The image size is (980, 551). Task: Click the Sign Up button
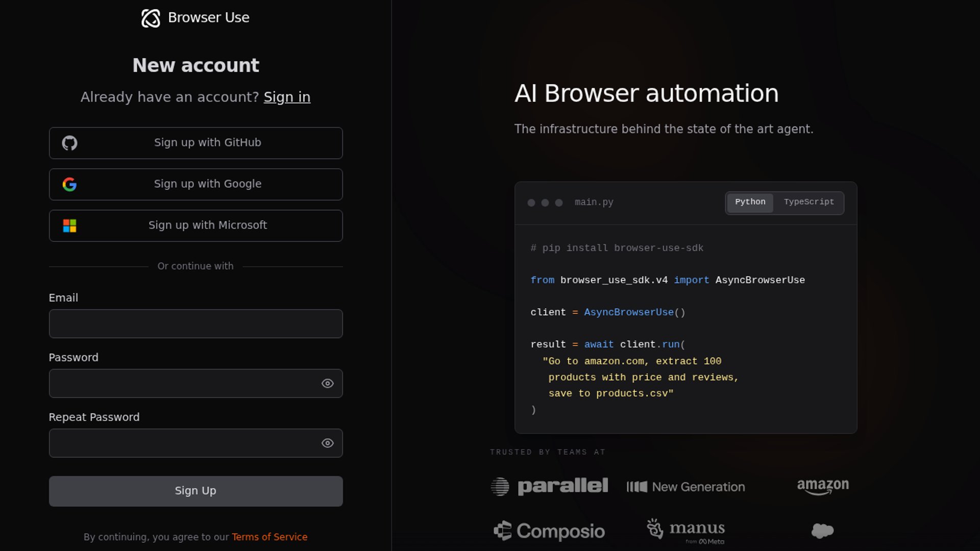click(x=195, y=491)
